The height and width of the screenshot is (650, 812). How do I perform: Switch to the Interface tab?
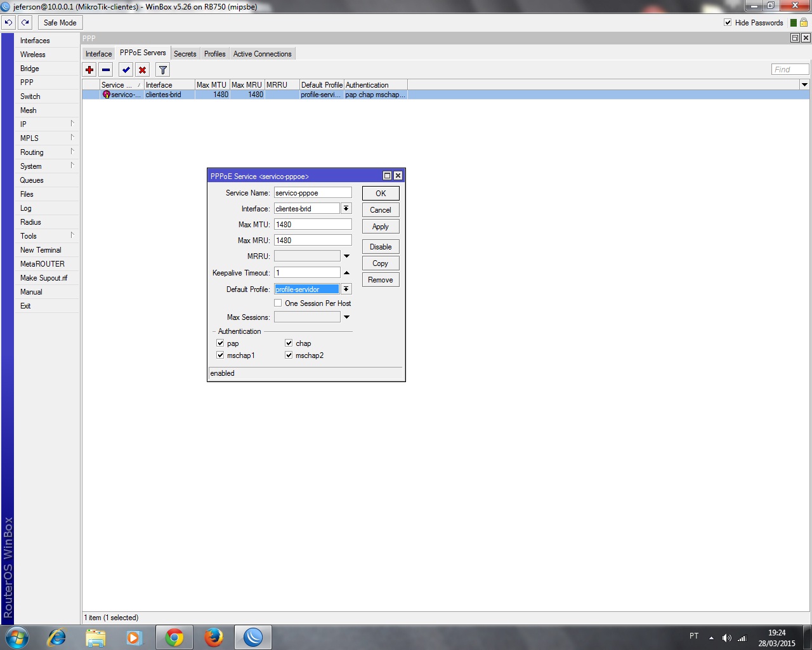[x=98, y=54]
